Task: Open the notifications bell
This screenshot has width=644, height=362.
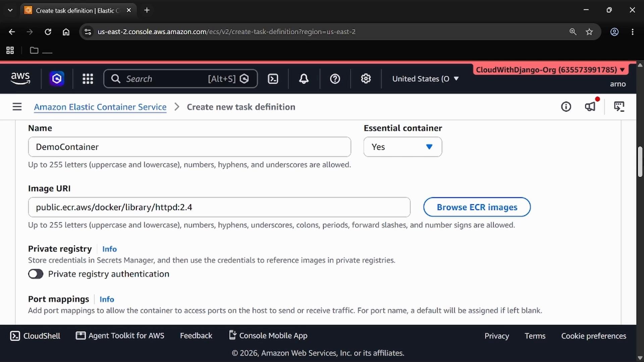Action: [x=304, y=79]
